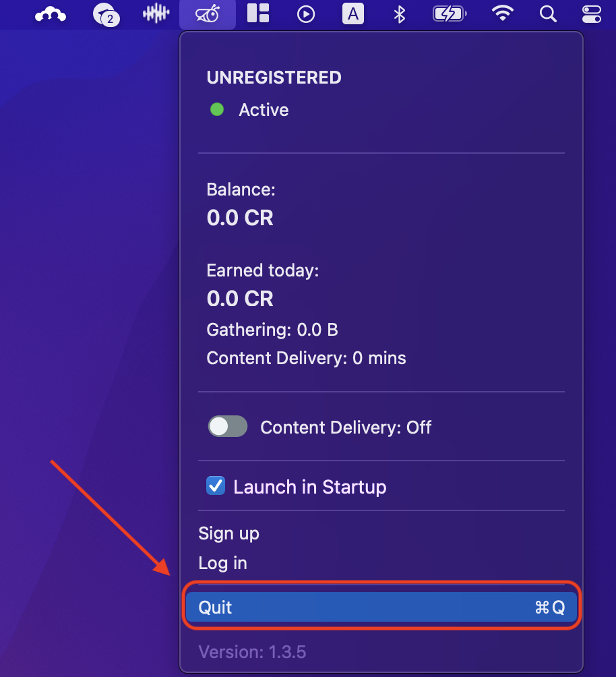Click the play circle menu bar icon
This screenshot has height=677, width=616.
pos(306,14)
